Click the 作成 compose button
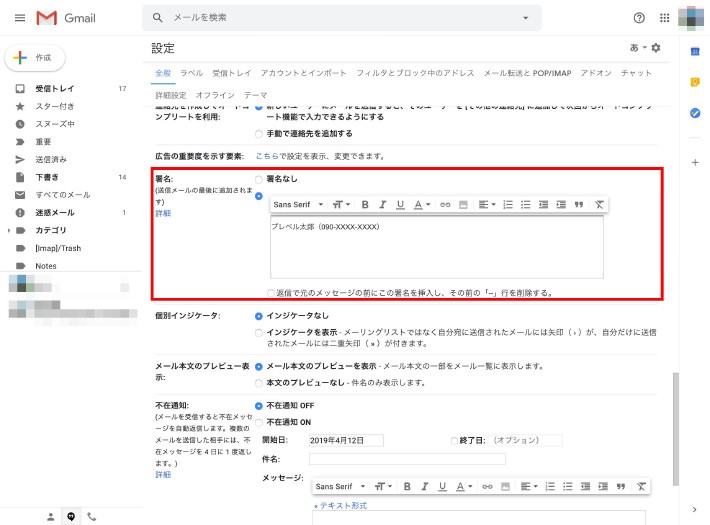The height and width of the screenshot is (525, 710). coord(35,58)
